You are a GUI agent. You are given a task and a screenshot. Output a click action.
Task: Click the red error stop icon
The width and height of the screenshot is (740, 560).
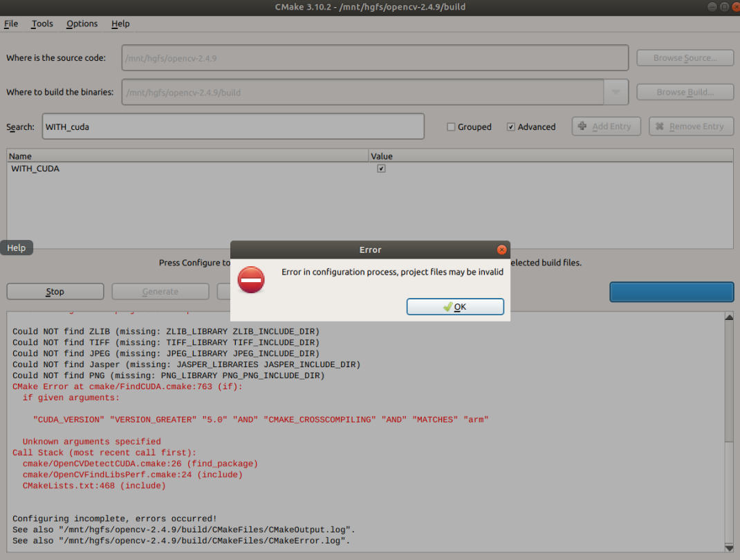(250, 280)
